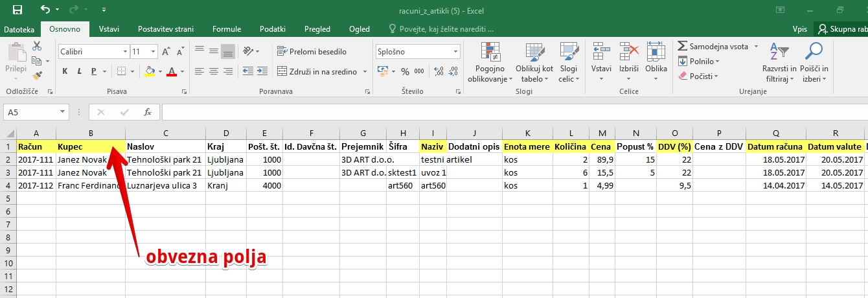Apply thousands separator 000 icon

(418, 71)
